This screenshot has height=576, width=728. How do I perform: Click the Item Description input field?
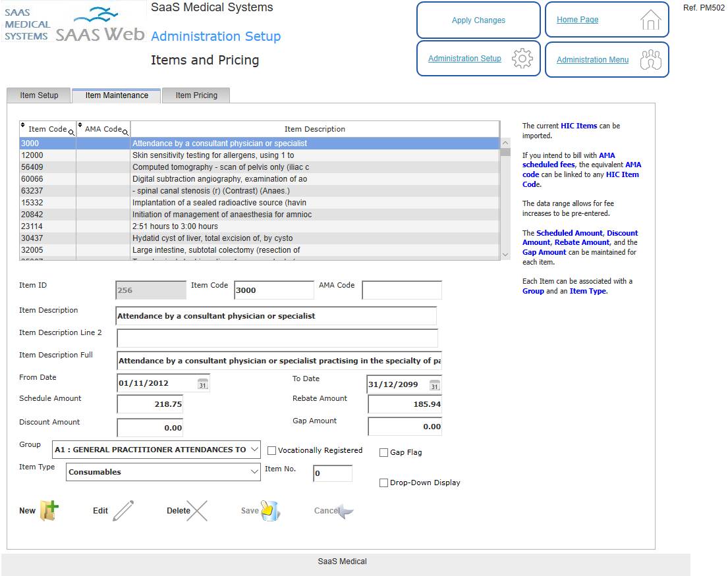pos(276,316)
